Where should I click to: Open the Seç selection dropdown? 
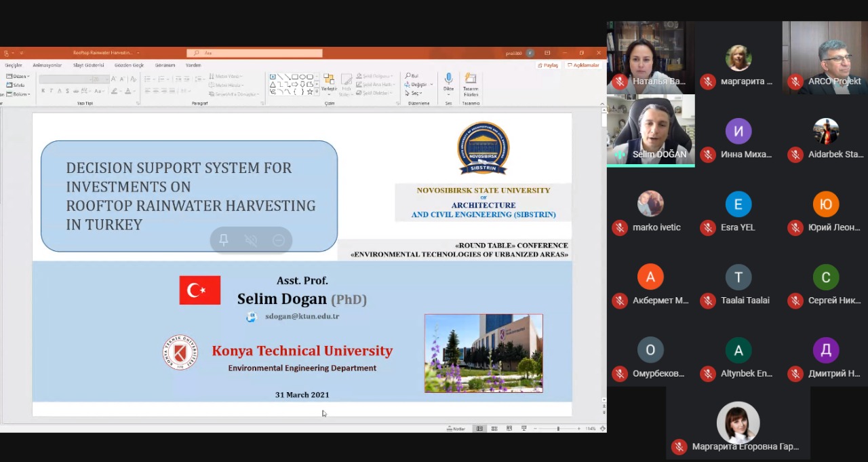click(416, 93)
